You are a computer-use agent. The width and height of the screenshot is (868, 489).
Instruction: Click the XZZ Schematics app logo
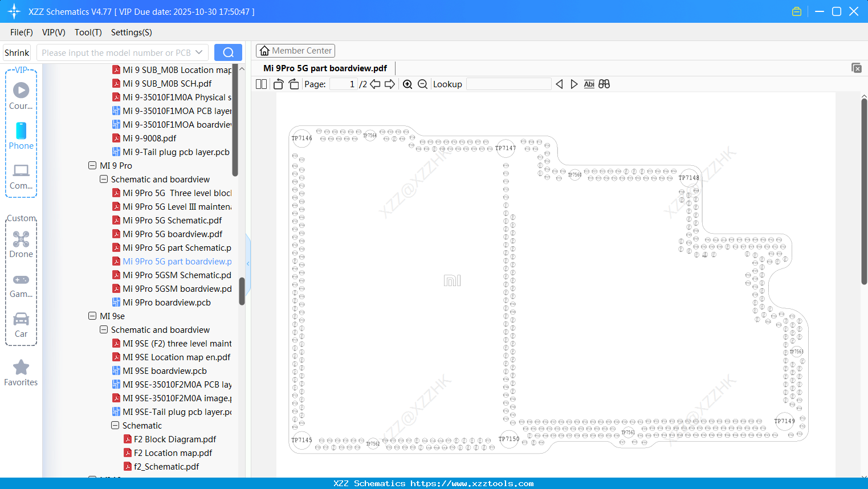pos(14,11)
